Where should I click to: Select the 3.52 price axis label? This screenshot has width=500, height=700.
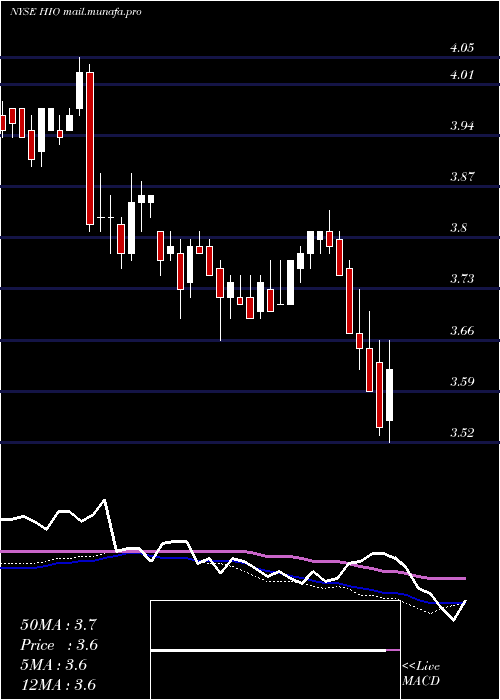pyautogui.click(x=462, y=432)
